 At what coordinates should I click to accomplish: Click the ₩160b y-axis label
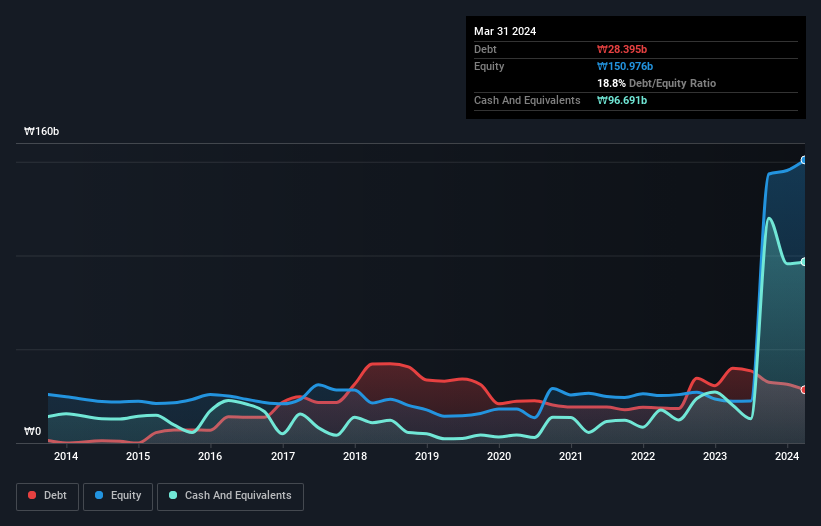coord(41,131)
